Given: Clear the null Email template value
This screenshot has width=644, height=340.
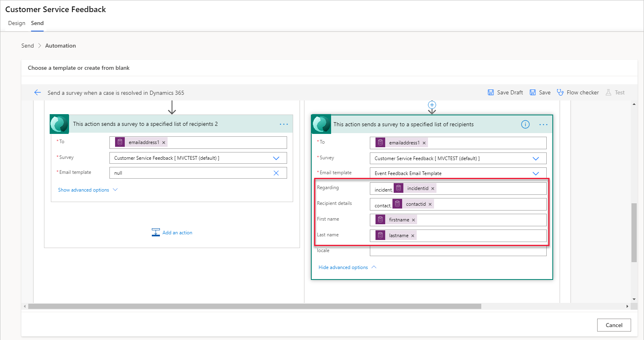Looking at the screenshot, I should 276,173.
